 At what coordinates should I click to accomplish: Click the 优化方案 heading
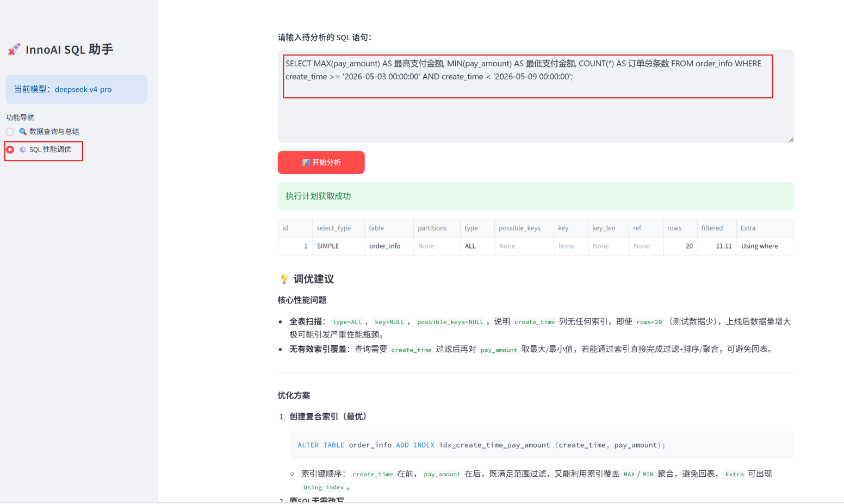coord(294,395)
